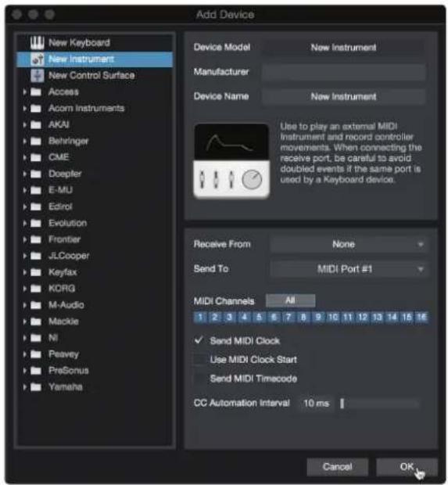This screenshot has width=448, height=485.
Task: Open the Send To MIDI Port dropdown
Action: pos(349,269)
